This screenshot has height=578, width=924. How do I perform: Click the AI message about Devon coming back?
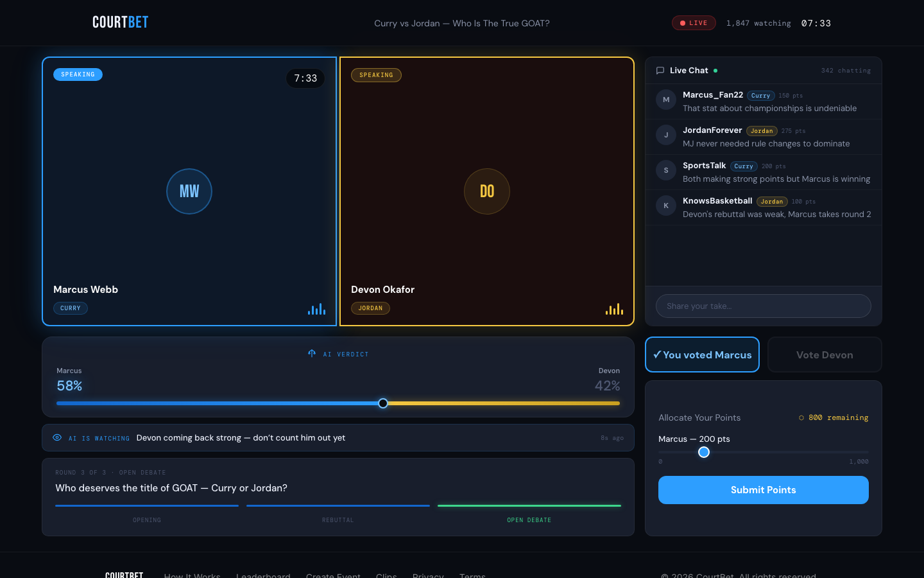(x=241, y=438)
